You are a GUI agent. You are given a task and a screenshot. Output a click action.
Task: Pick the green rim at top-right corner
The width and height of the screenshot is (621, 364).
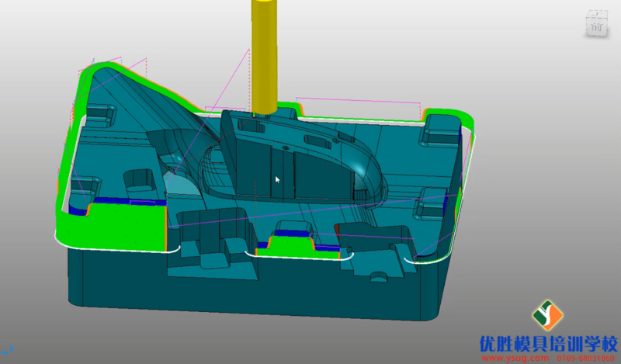[x=464, y=123]
